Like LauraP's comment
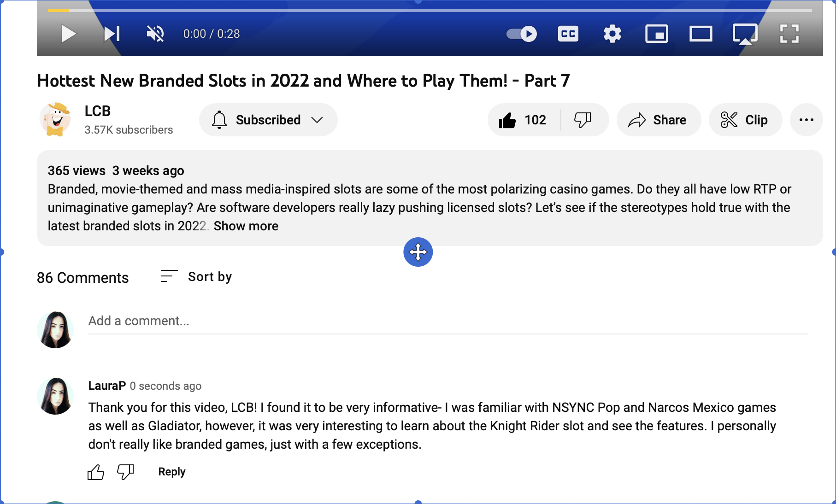 [x=96, y=472]
